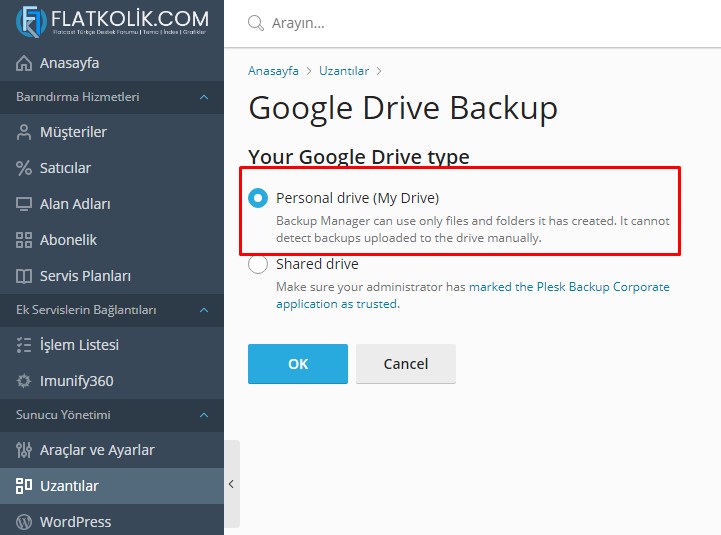Screen dimensions: 721x535
Task: Click the Alan Adları monitor icon
Action: (24, 204)
